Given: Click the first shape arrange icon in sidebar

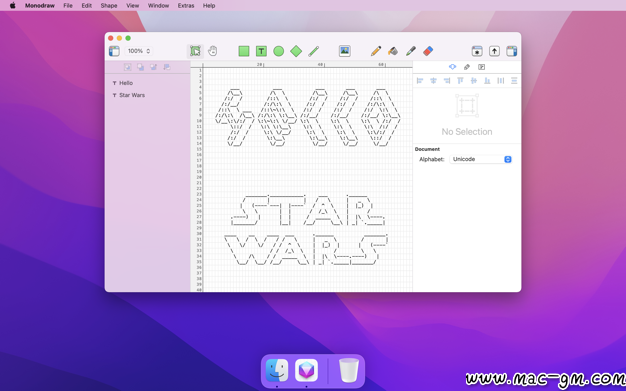Looking at the screenshot, I should pyautogui.click(x=127, y=67).
